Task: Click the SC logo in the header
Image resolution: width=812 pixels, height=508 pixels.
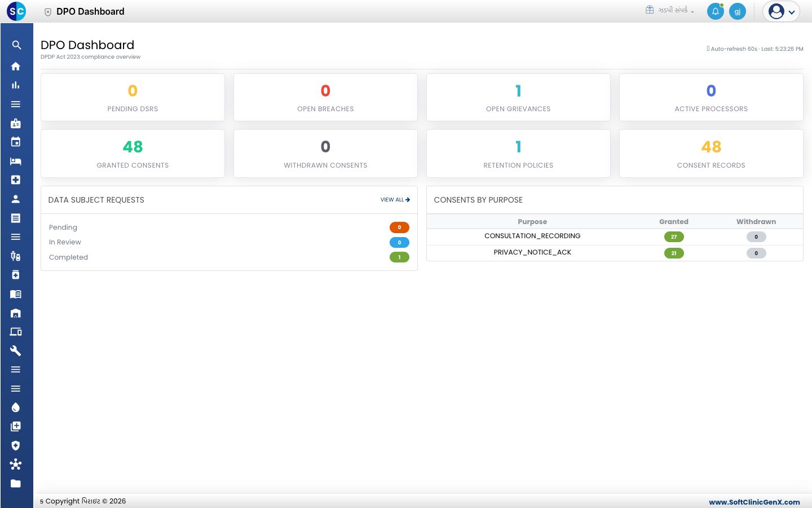Action: click(x=16, y=11)
